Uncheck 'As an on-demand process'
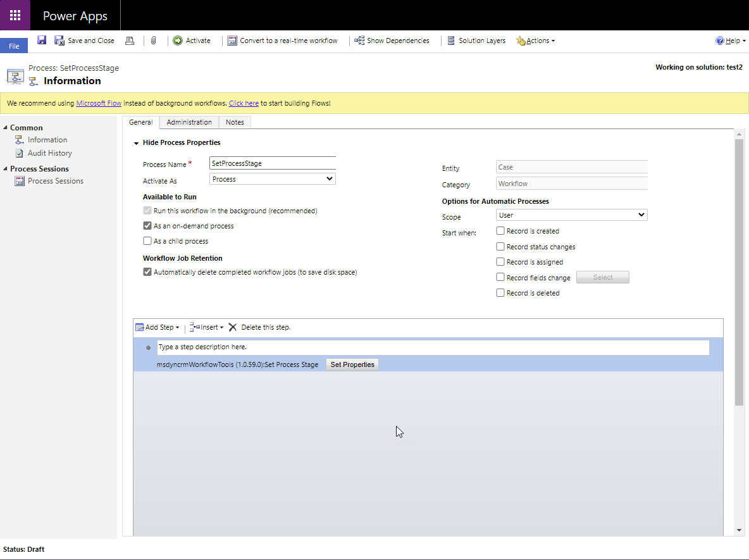The image size is (749, 560). pyautogui.click(x=147, y=225)
